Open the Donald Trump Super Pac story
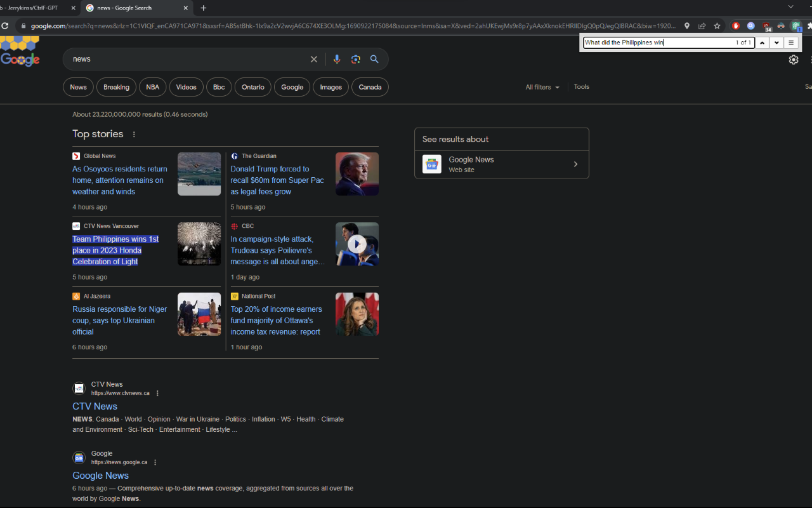The image size is (812, 508). pos(277,180)
